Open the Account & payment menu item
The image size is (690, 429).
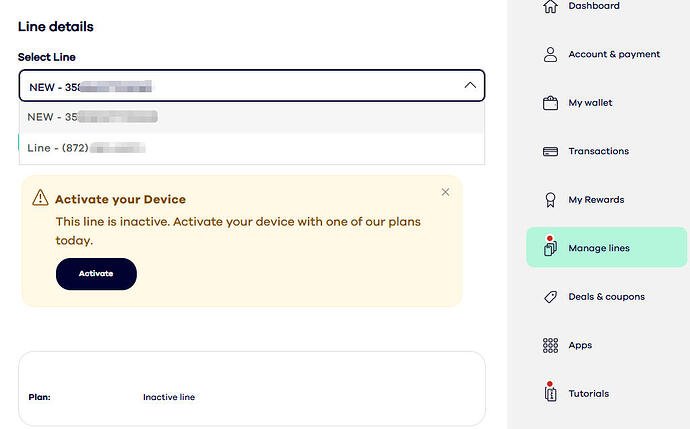613,54
